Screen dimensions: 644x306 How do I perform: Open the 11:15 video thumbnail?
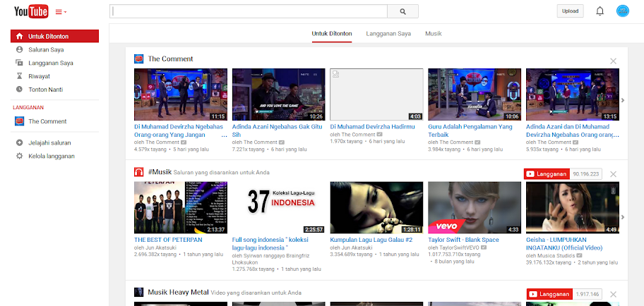(181, 94)
